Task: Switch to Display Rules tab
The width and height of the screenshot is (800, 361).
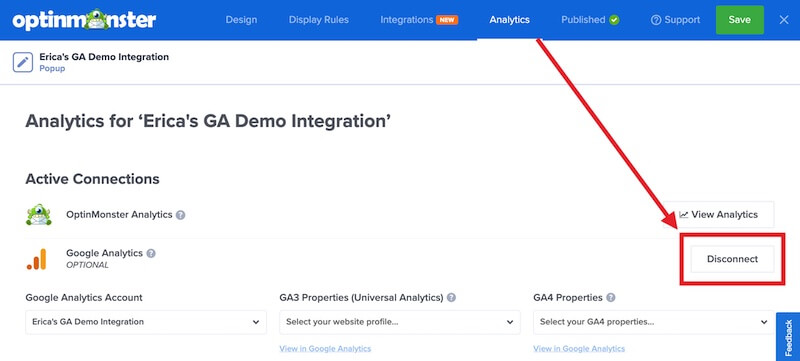Action: [319, 20]
